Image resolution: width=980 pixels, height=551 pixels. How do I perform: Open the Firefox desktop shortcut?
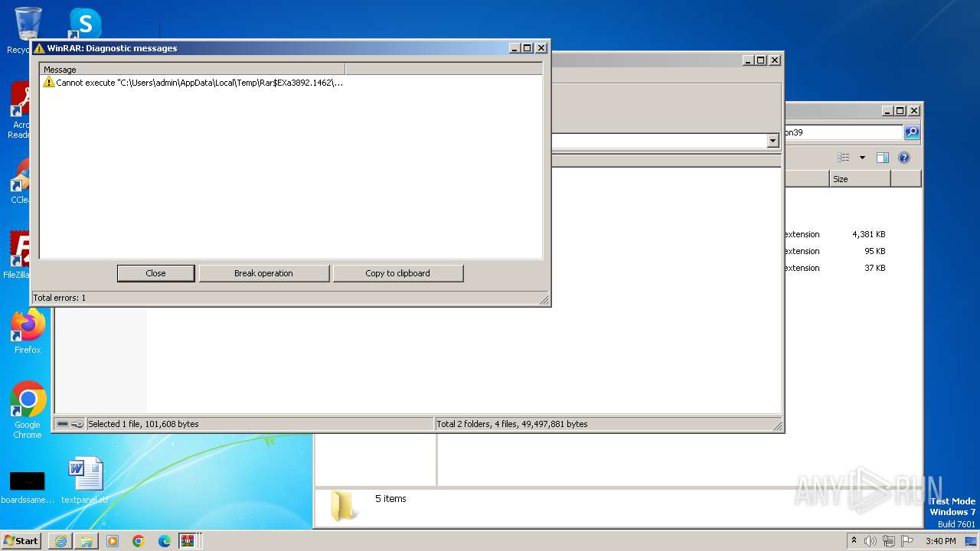(28, 331)
